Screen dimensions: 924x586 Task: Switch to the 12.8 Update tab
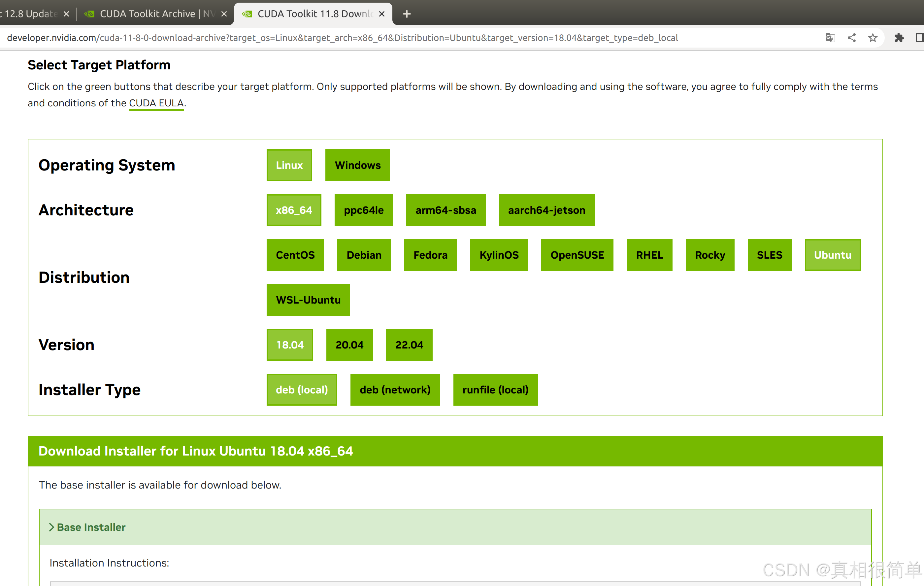coord(31,14)
